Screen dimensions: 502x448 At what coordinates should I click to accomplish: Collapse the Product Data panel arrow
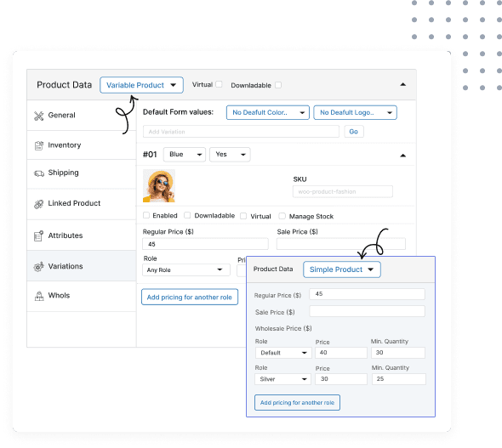coord(403,84)
